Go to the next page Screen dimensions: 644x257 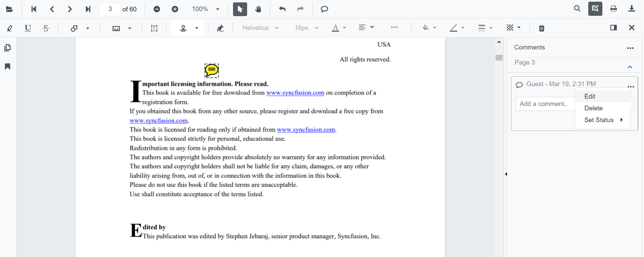pyautogui.click(x=70, y=9)
